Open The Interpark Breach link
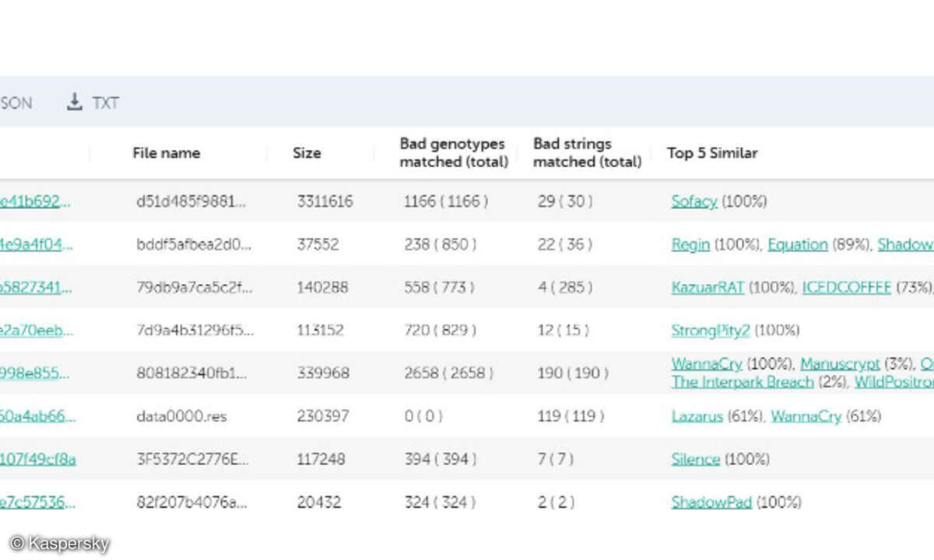934x560 pixels. click(x=743, y=382)
